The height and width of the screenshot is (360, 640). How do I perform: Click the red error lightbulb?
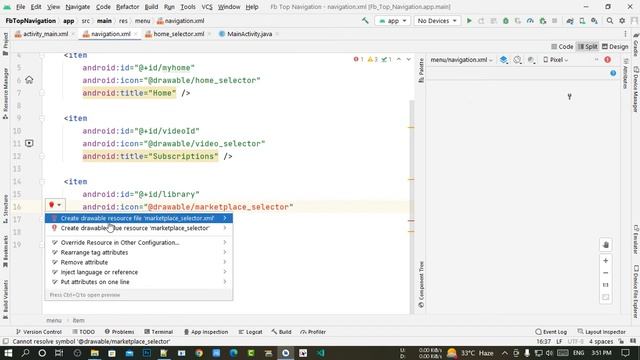pos(51,205)
